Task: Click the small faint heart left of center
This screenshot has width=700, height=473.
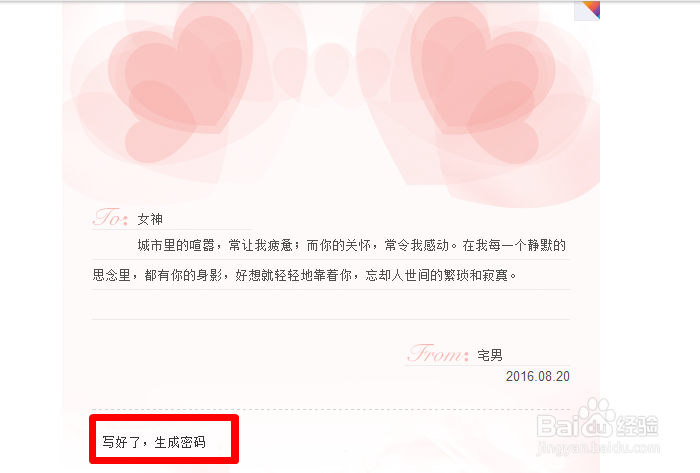Action: click(290, 72)
